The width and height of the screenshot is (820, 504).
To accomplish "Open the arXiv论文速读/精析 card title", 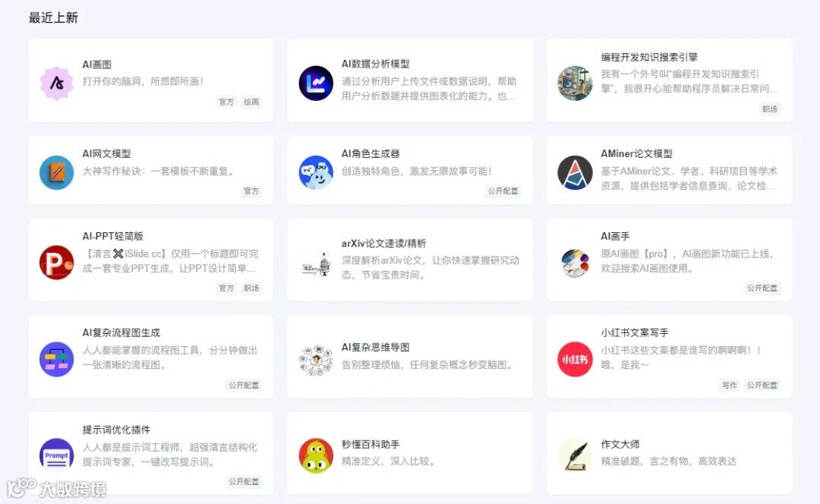I will 384,243.
